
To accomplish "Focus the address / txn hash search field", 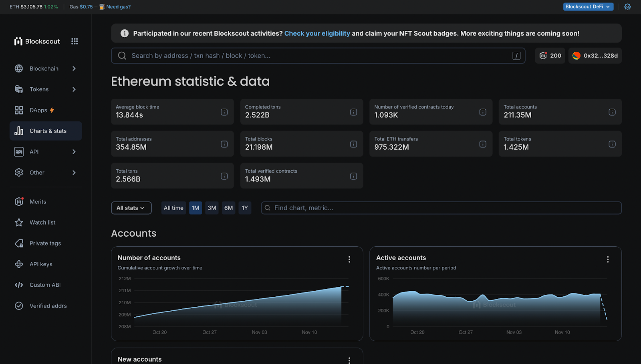I will point(318,56).
